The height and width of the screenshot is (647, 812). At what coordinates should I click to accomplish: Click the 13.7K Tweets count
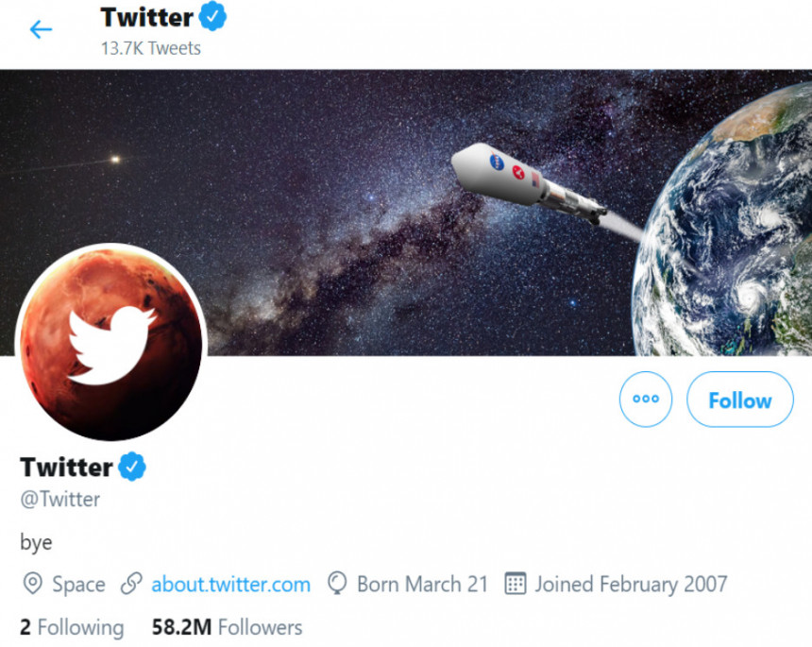(x=151, y=47)
